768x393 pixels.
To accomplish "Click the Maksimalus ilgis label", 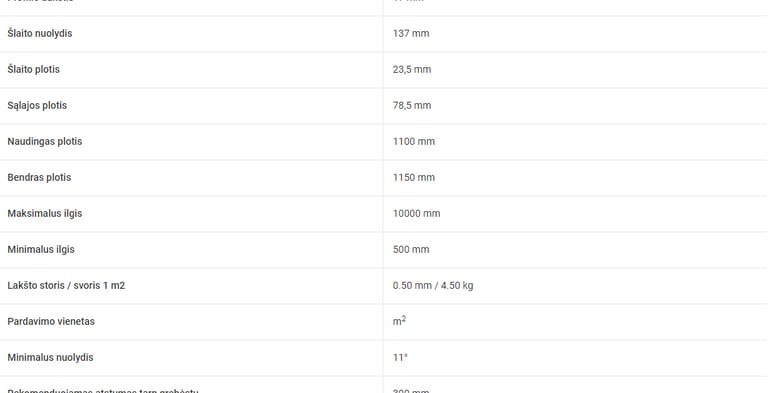I will point(45,213).
